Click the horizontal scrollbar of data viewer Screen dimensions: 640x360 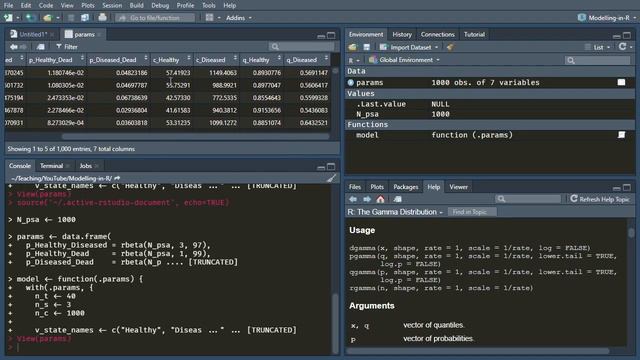pyautogui.click(x=195, y=136)
